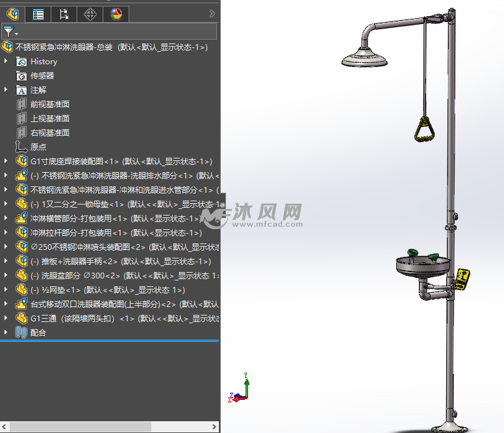The width and height of the screenshot is (504, 433).
Task: Select 洗眼排水部分 subassembly icon
Action: point(21,175)
